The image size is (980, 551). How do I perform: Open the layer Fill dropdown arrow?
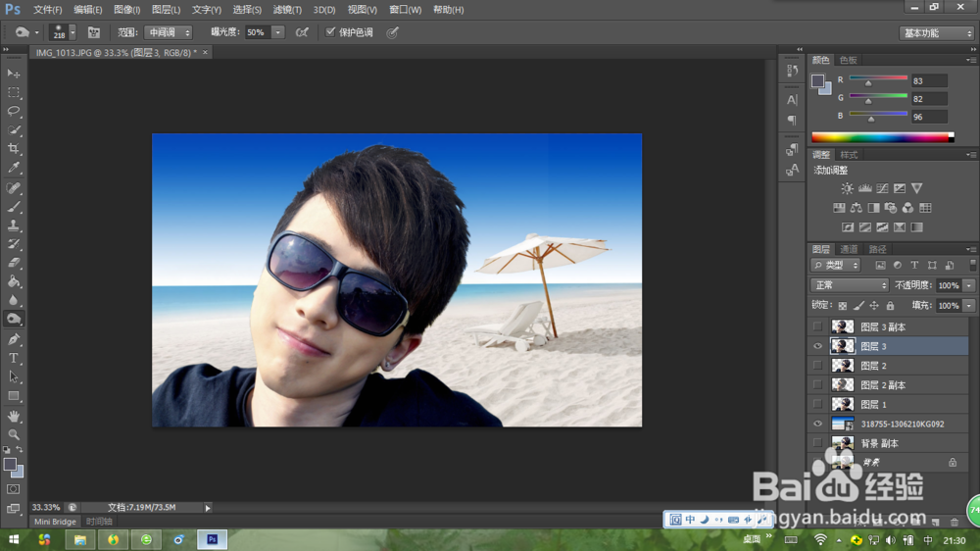click(969, 305)
